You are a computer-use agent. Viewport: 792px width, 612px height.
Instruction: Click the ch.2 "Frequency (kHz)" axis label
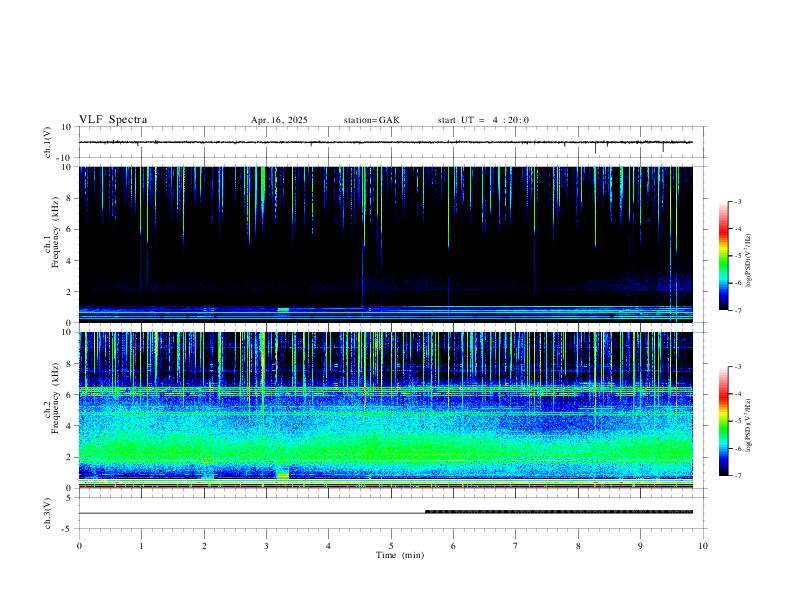click(x=56, y=398)
